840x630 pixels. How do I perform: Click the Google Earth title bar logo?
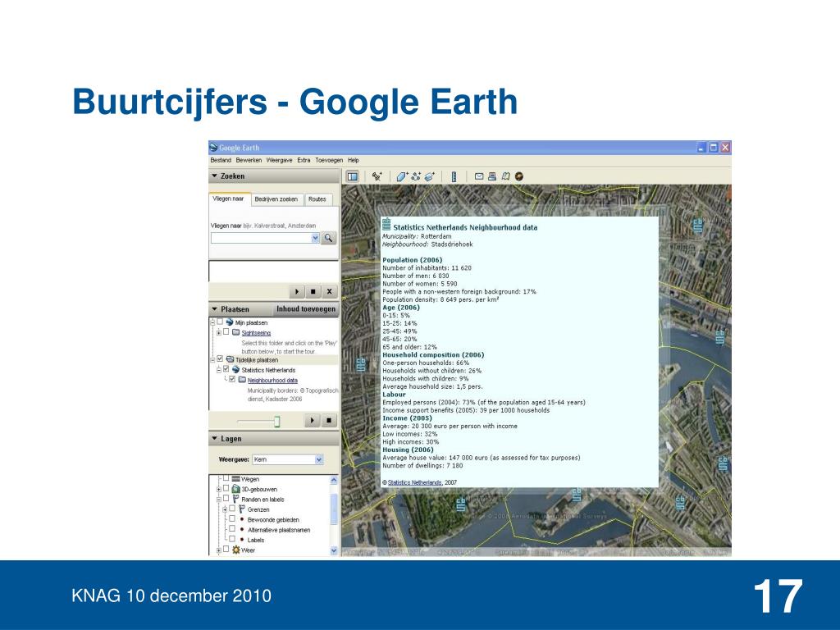pyautogui.click(x=213, y=148)
